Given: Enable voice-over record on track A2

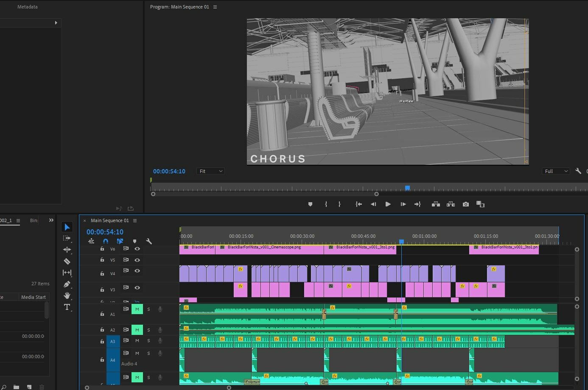Looking at the screenshot, I should click(160, 330).
